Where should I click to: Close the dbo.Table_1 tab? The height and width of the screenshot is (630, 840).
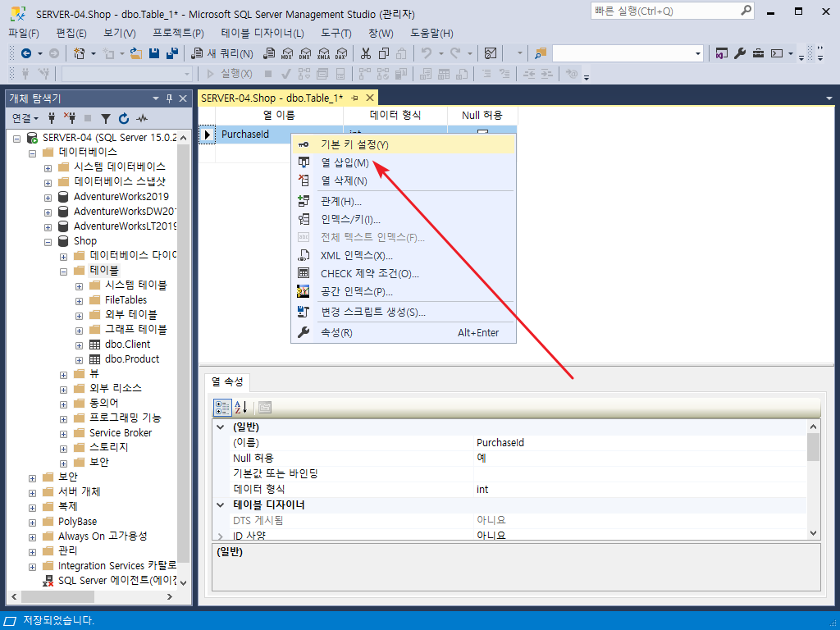click(x=370, y=98)
